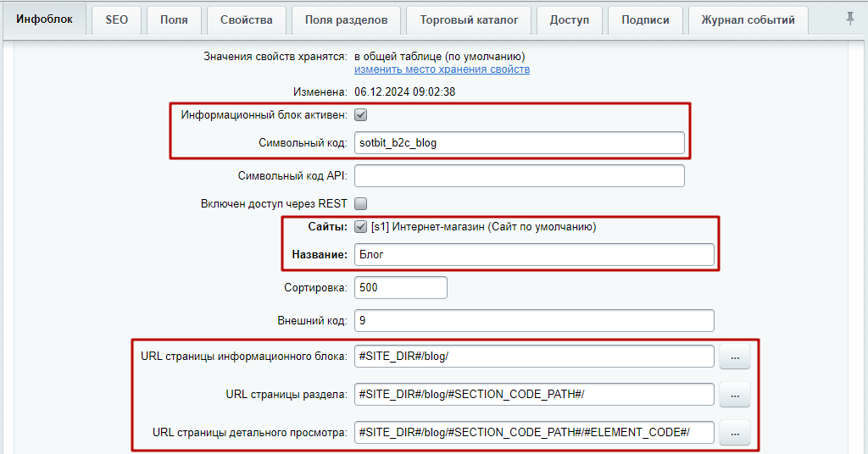The image size is (868, 454).
Task: Focus the Символьный код field
Action: [520, 142]
